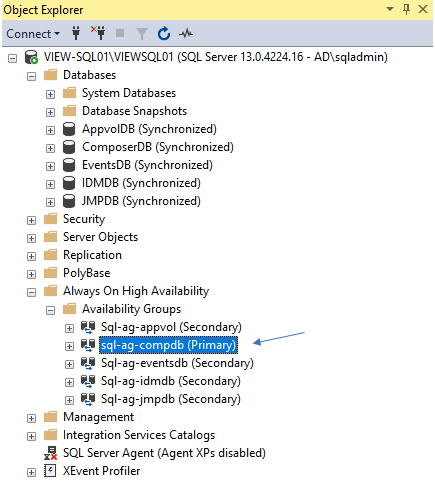435x485 pixels.
Task: Expand Sql-ag-eventsdb availability group
Action: click(x=69, y=364)
